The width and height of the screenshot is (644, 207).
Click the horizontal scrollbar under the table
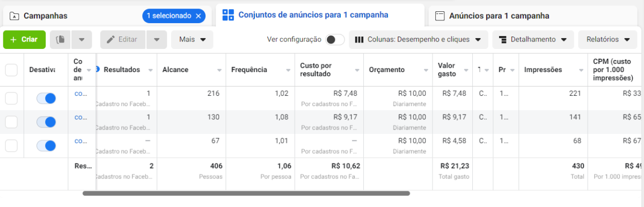coord(246,193)
